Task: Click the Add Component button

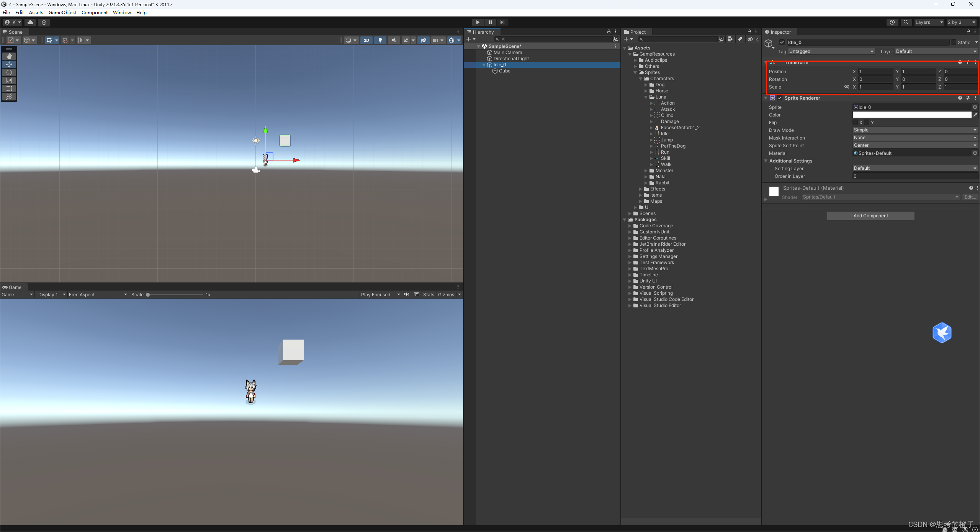Action: [x=870, y=216]
